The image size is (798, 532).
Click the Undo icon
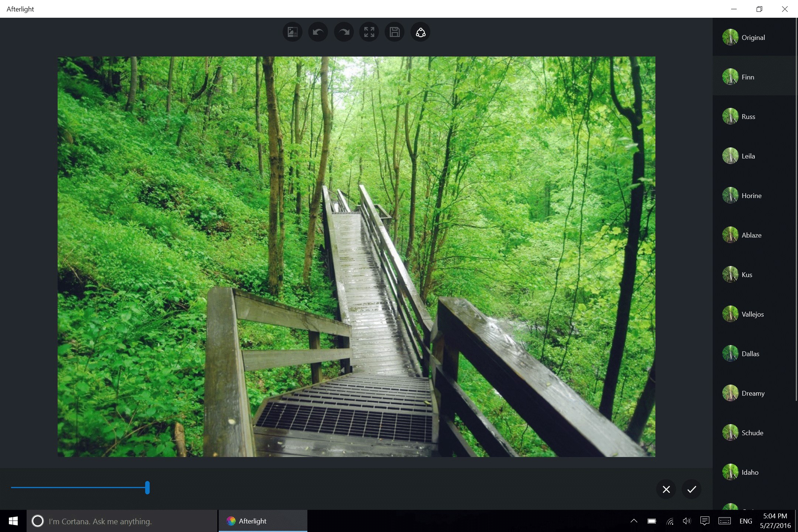[x=318, y=32]
